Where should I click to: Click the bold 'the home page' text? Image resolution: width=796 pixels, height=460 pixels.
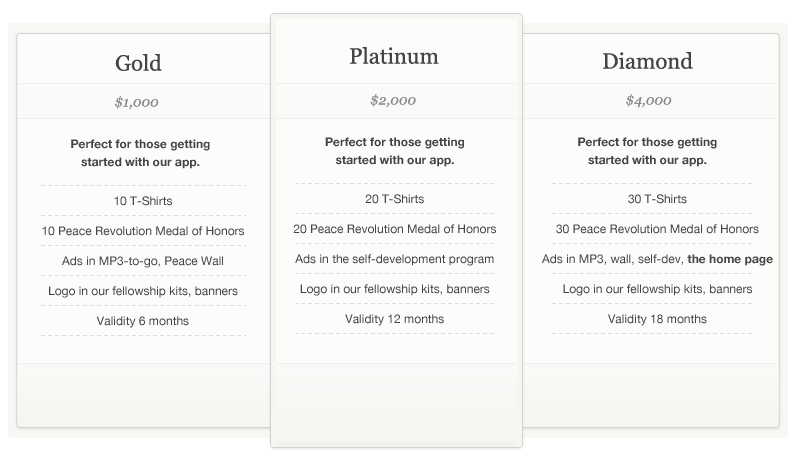(730, 259)
